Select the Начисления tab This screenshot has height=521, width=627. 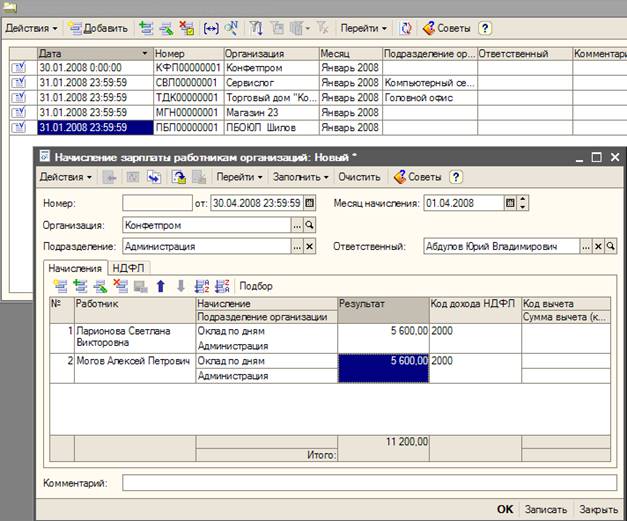[75, 267]
